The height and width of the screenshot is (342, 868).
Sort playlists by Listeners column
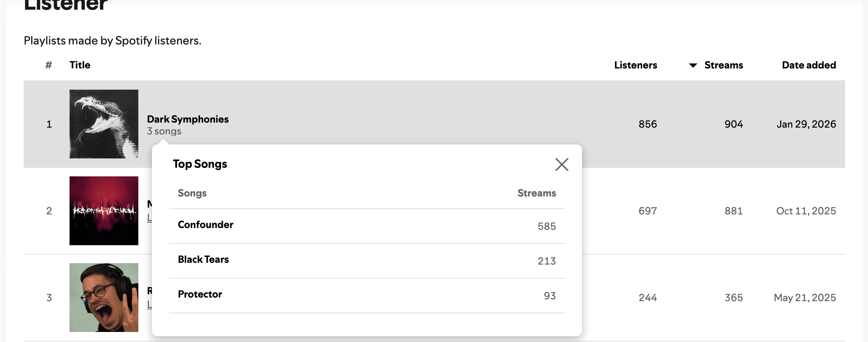635,65
